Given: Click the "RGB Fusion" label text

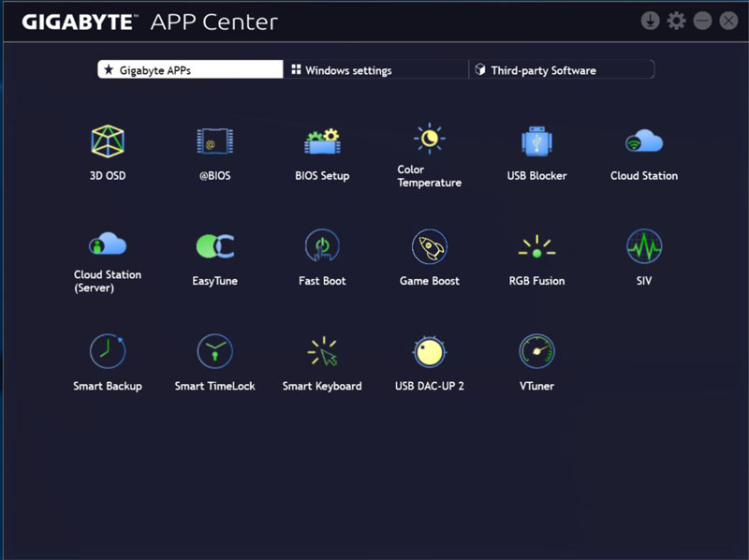Looking at the screenshot, I should click(536, 281).
